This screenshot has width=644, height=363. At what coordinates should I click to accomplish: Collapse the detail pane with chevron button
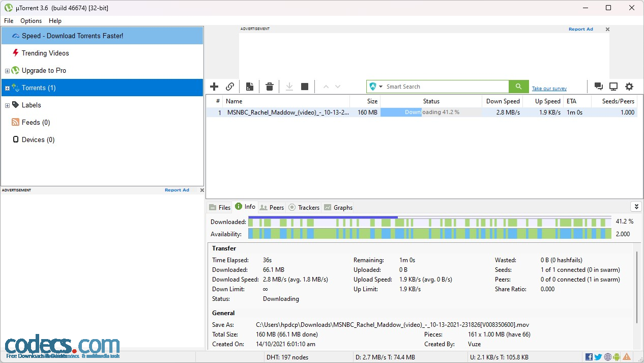click(x=636, y=206)
